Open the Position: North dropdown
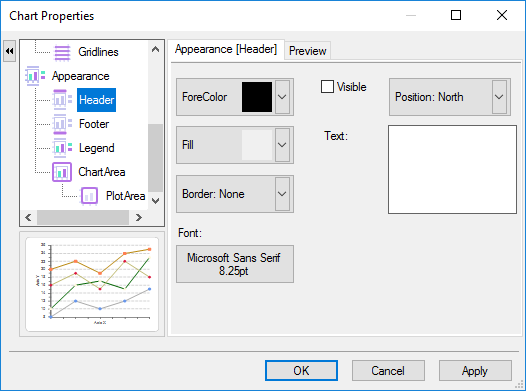Viewport: 526px width, 391px height. pos(499,97)
